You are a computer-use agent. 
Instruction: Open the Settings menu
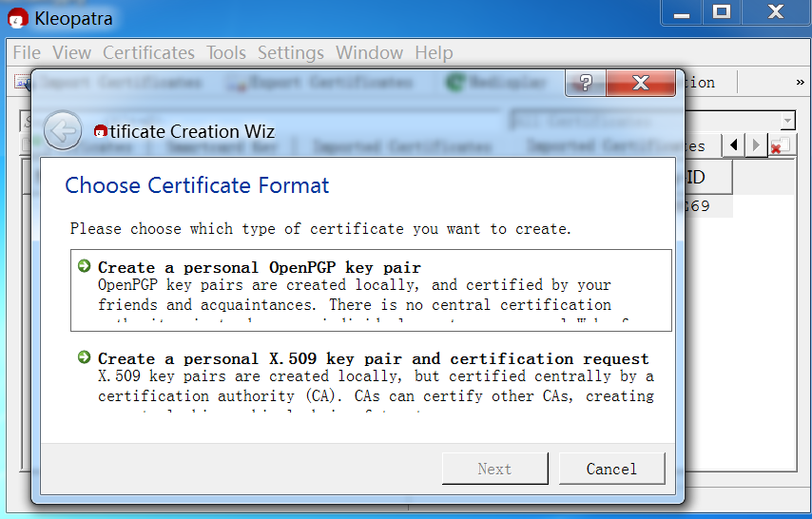click(x=291, y=53)
